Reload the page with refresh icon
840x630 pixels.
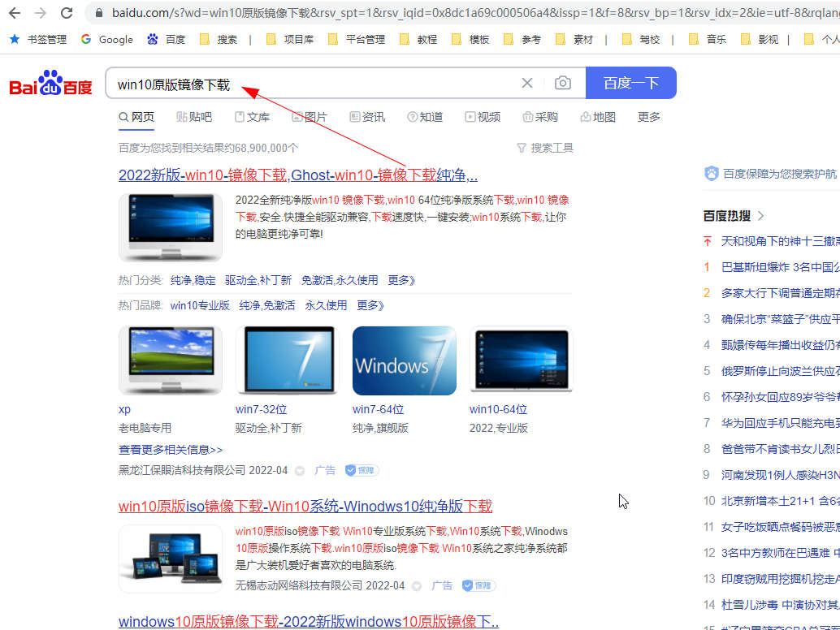point(67,13)
